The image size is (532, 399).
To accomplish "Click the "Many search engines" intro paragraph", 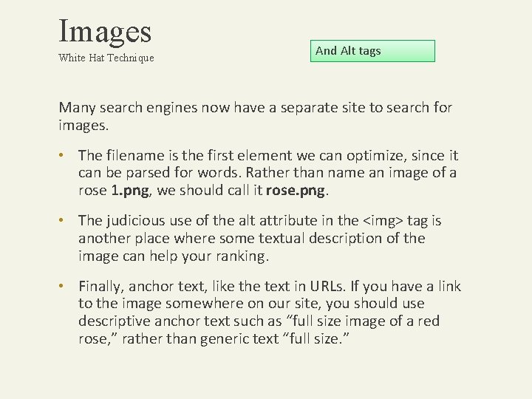I will [255, 116].
